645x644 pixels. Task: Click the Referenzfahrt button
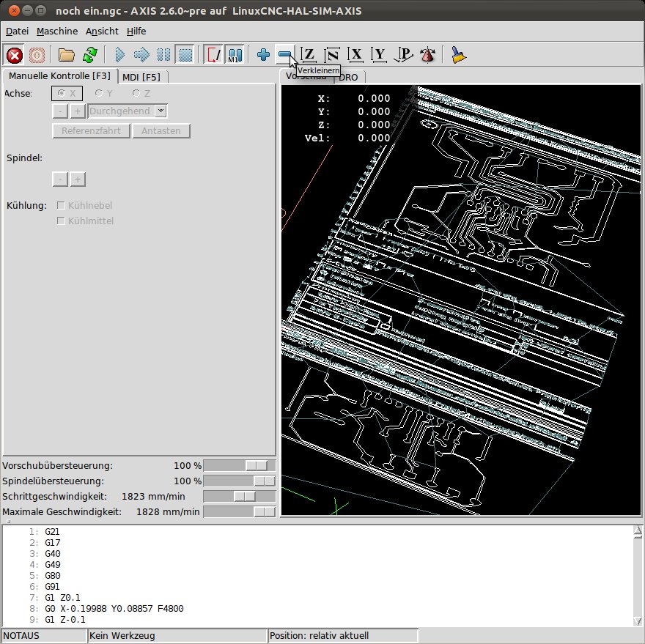coord(91,131)
